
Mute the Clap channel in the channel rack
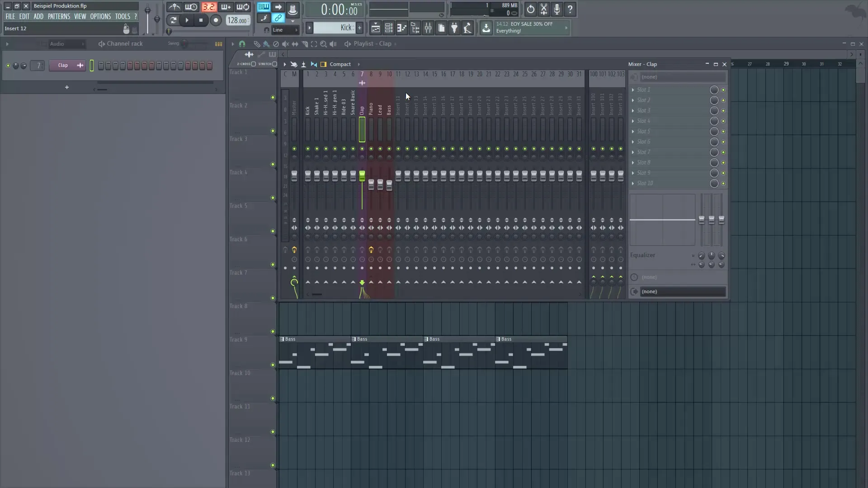coord(8,66)
